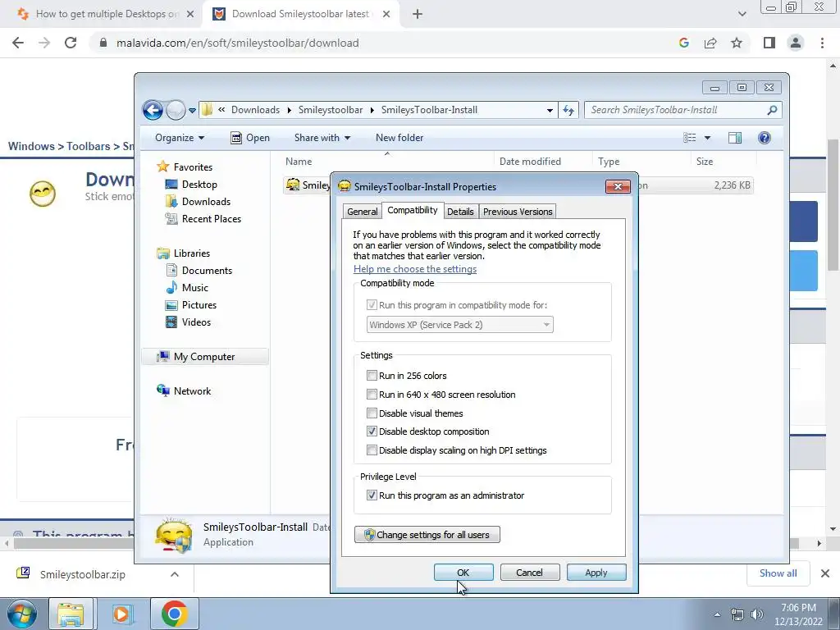
Task: Expand Smileystoolbar.zip download options chevron
Action: click(x=175, y=574)
